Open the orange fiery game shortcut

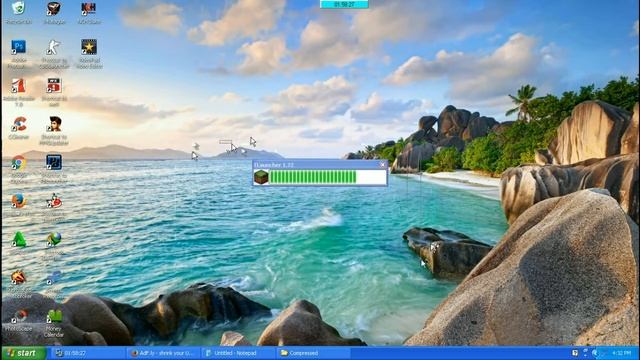click(x=18, y=278)
